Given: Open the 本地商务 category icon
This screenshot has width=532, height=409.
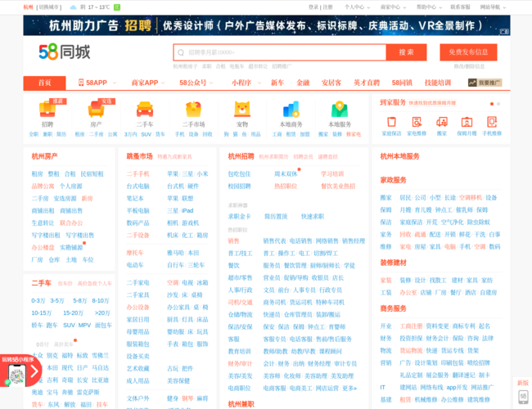Looking at the screenshot, I should [291, 109].
